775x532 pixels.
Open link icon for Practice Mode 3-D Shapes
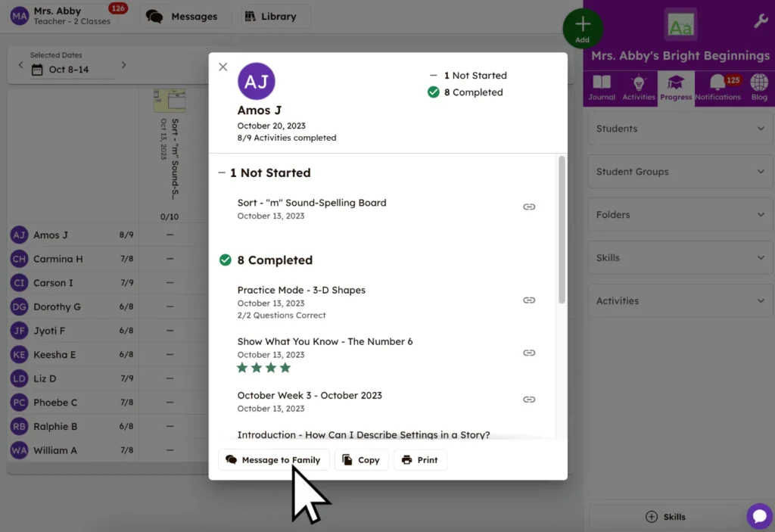[x=529, y=300]
